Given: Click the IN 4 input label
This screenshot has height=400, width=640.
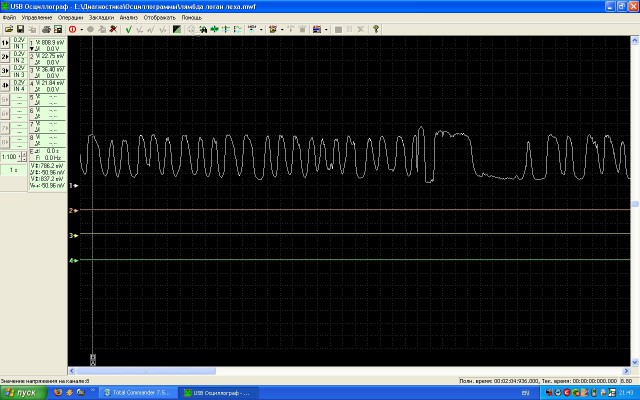Looking at the screenshot, I should (19, 89).
